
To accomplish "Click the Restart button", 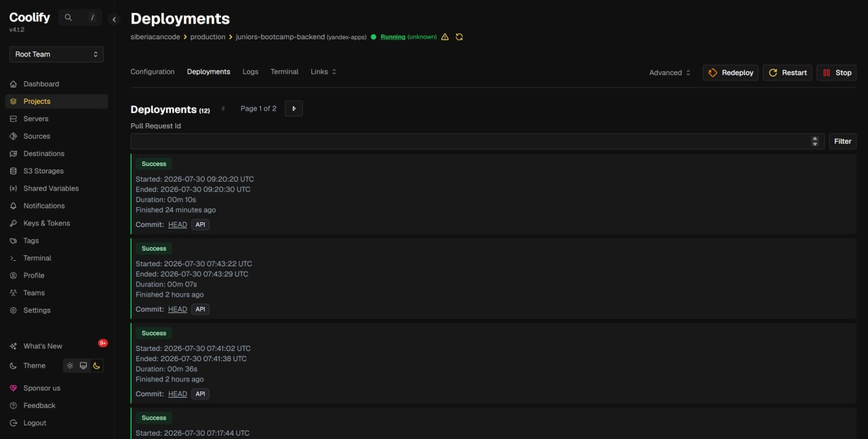I will coord(788,72).
